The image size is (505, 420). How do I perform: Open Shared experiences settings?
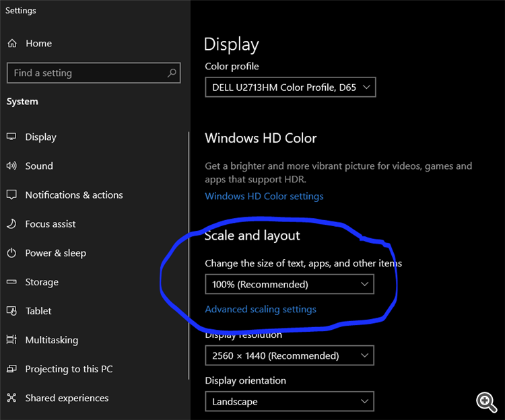[x=67, y=398]
